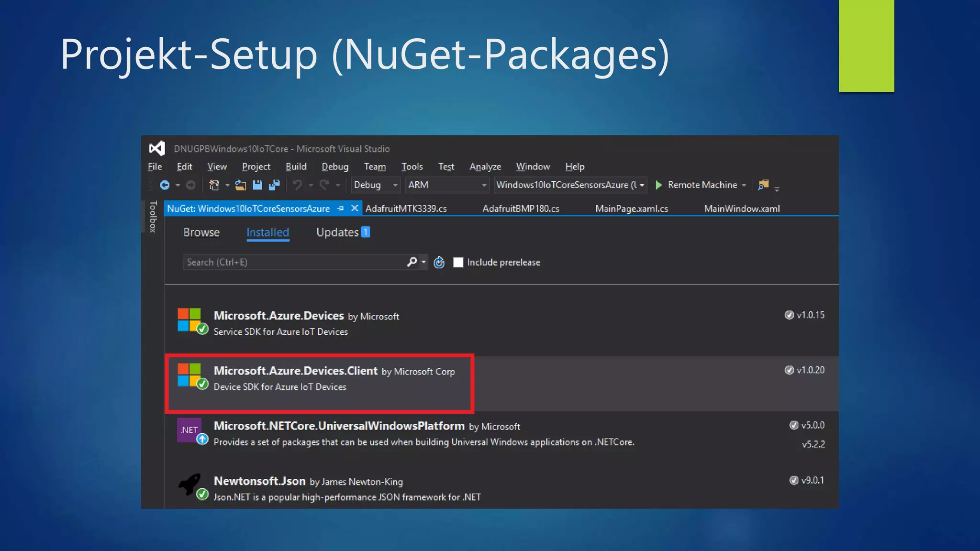Undo the last action
The height and width of the screenshot is (551, 980).
297,185
